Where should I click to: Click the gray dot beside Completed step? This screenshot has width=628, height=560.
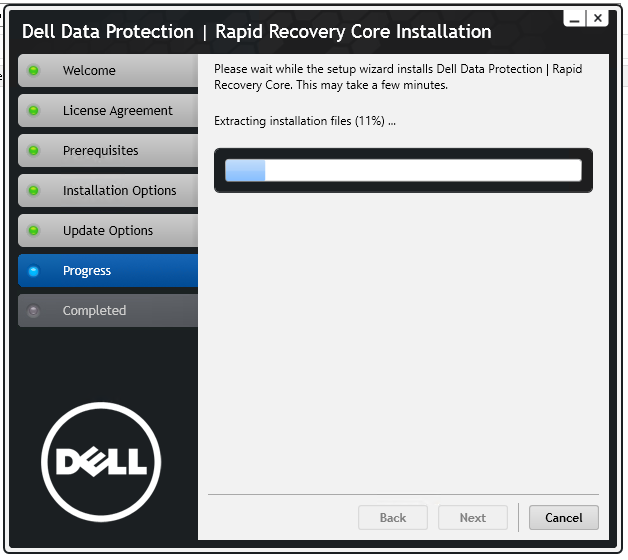(x=34, y=311)
